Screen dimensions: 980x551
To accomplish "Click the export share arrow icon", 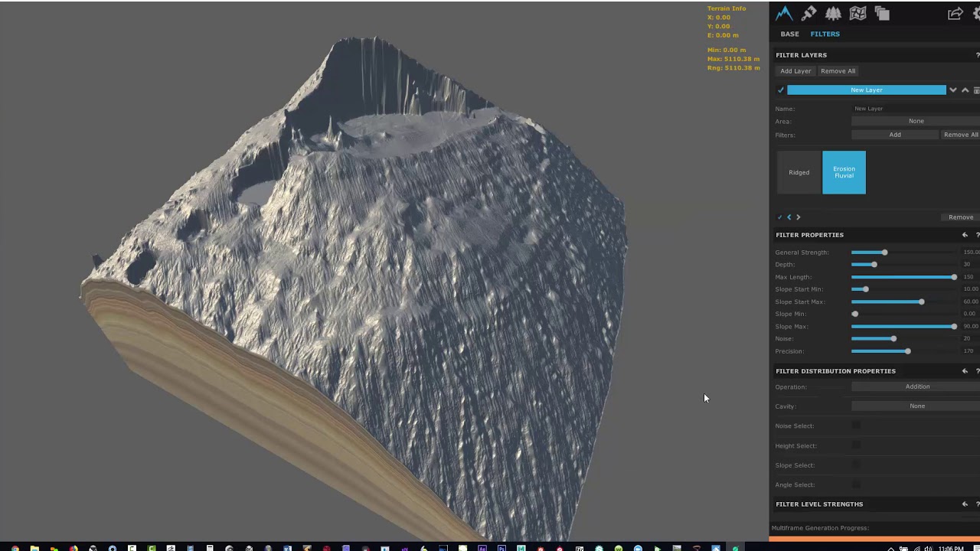I will 955,13.
